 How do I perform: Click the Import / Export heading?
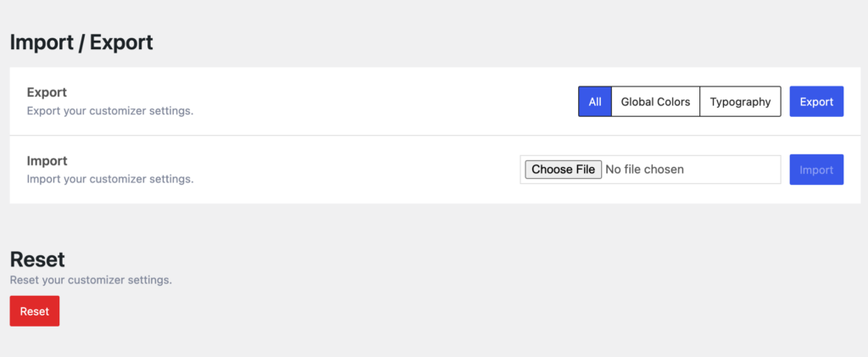(x=81, y=42)
